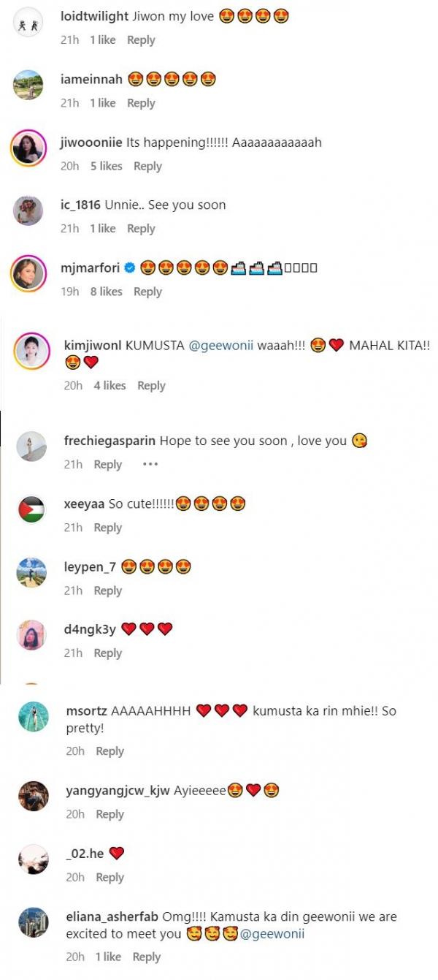Open the @geewonii mention in kimjiwonl's comment
The width and height of the screenshot is (438, 980).
[221, 346]
